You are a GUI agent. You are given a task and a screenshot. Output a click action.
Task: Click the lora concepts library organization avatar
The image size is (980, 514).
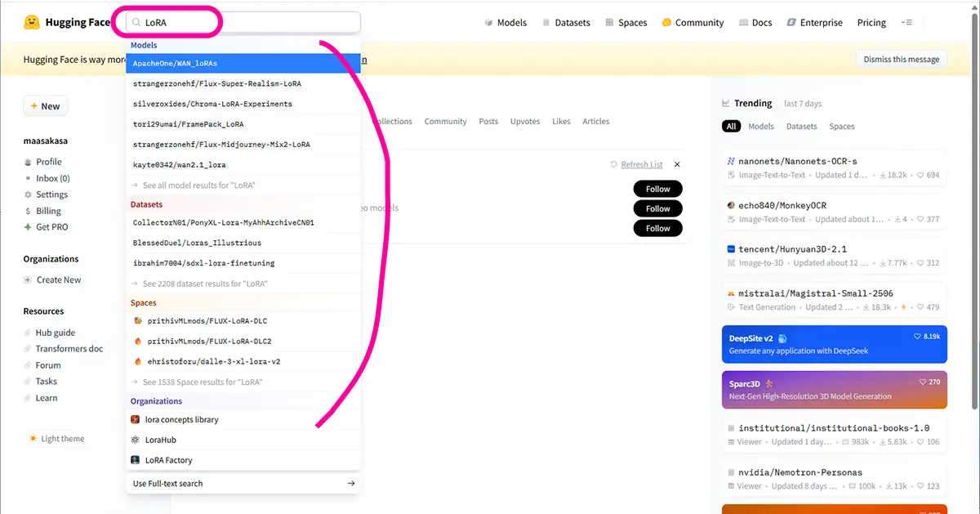[136, 419]
